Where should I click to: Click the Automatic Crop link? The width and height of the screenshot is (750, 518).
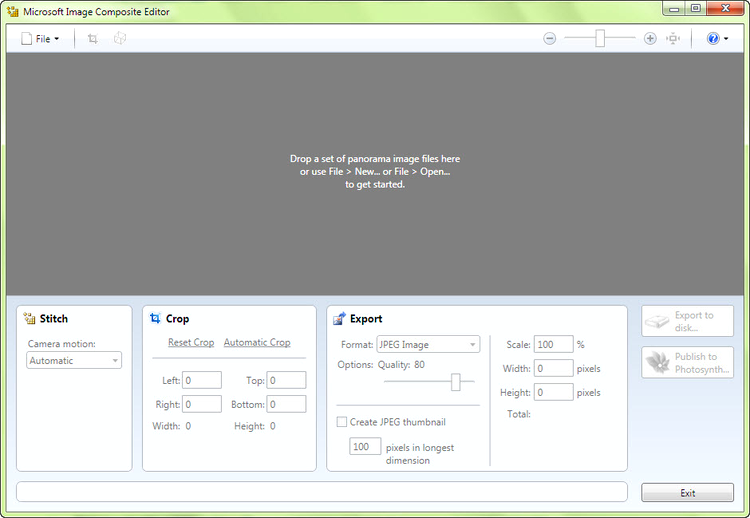point(257,342)
